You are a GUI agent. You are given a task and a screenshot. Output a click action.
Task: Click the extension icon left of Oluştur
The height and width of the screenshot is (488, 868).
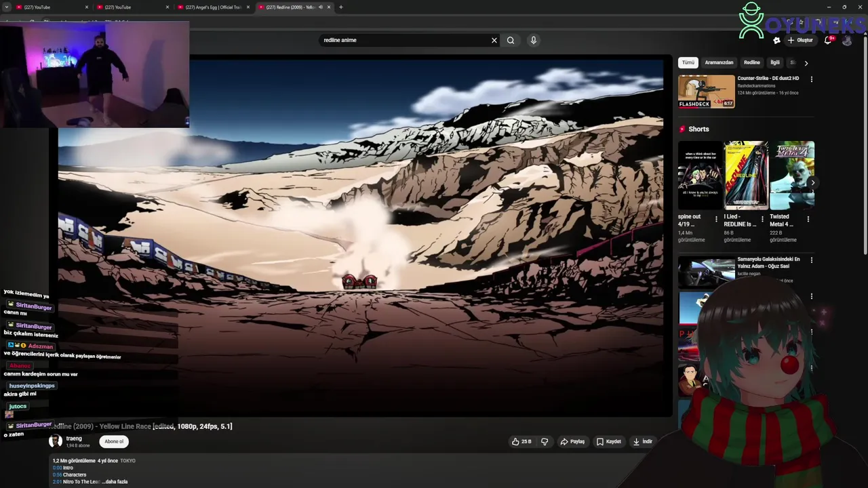[x=776, y=40]
